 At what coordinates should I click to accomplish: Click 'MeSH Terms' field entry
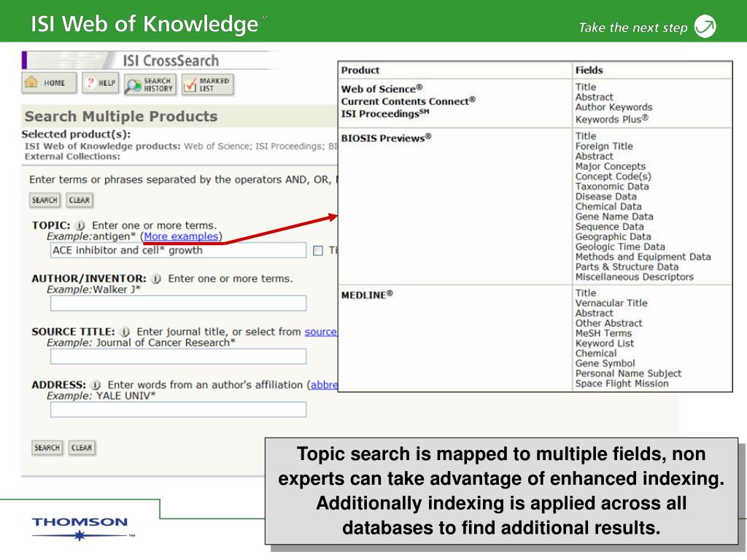(x=603, y=332)
